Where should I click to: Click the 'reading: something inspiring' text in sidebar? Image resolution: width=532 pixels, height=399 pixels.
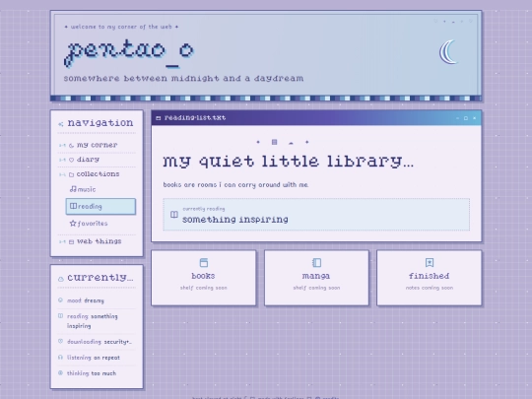click(x=93, y=321)
